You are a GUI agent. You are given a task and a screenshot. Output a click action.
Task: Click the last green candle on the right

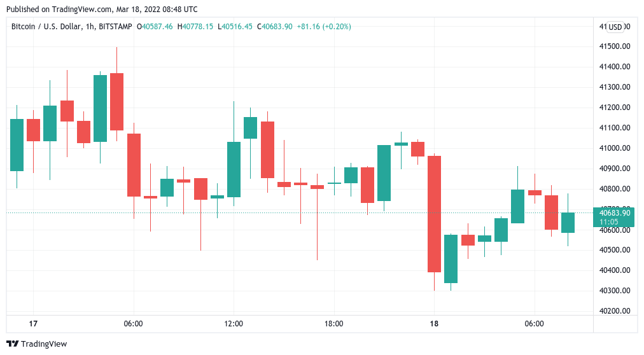(x=568, y=223)
